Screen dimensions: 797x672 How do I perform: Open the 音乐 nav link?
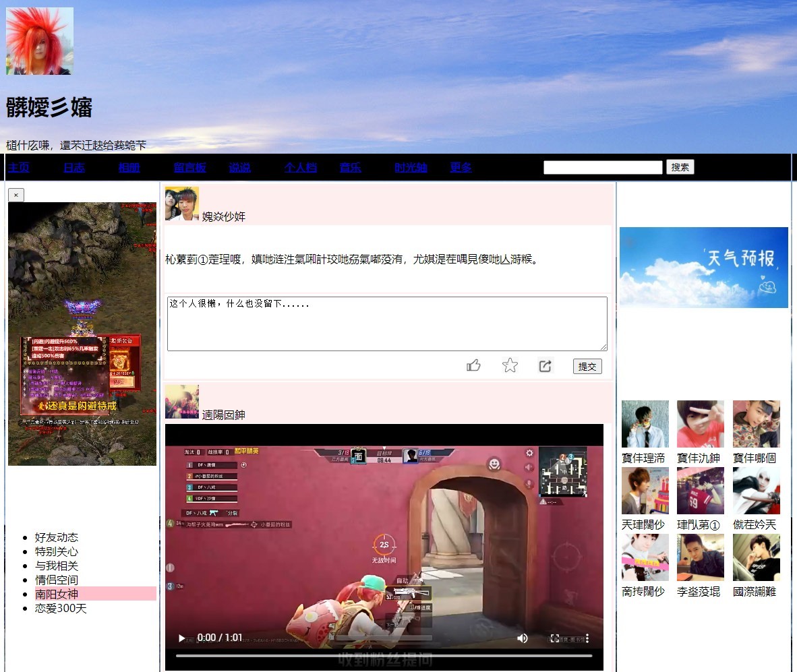(x=350, y=167)
